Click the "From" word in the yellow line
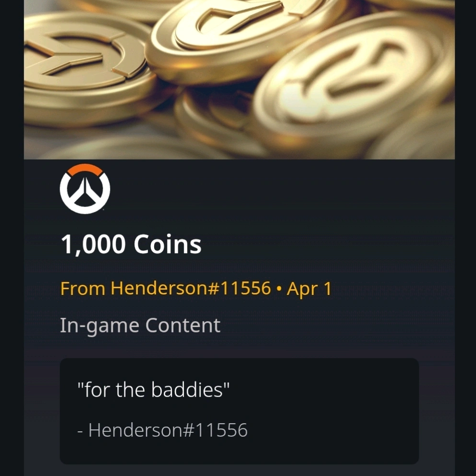Screen dimensions: 476x476 (x=83, y=288)
